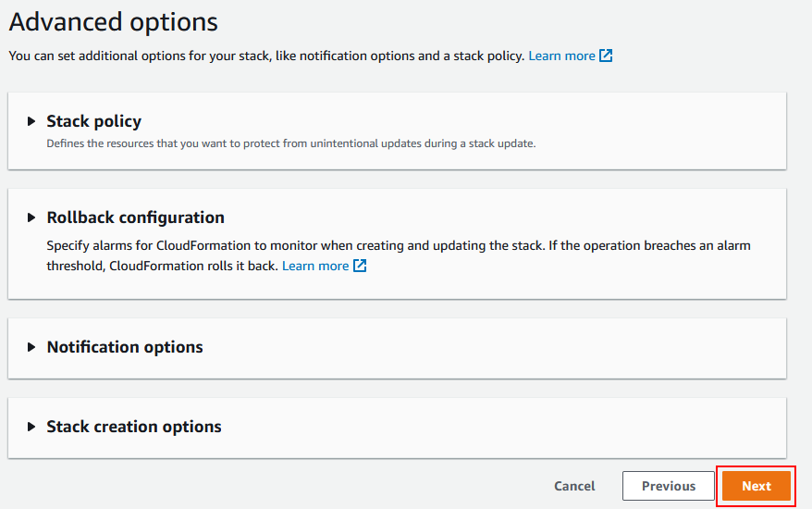Expand the Stack creation options triangle
The height and width of the screenshot is (509, 812).
(x=31, y=427)
